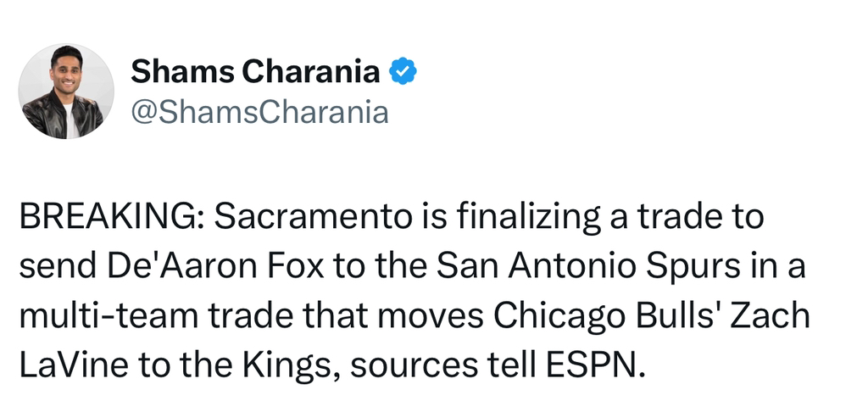868x412 pixels.
Task: Open the @ShamsCharania handle link
Action: (259, 112)
